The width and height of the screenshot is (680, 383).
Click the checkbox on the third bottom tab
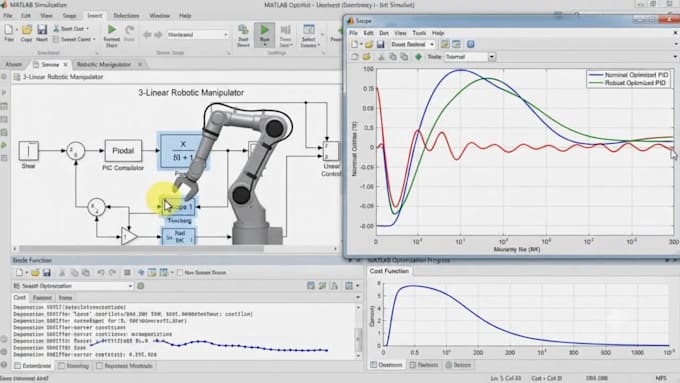tap(99, 366)
